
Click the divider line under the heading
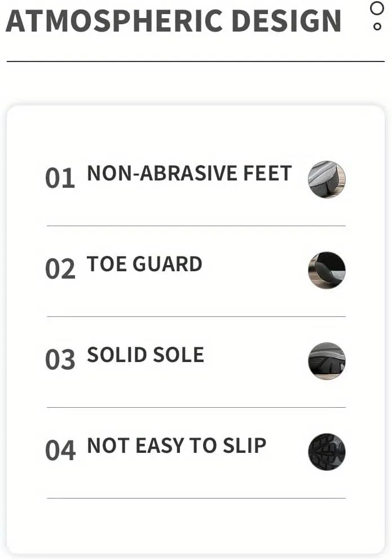[x=196, y=61]
